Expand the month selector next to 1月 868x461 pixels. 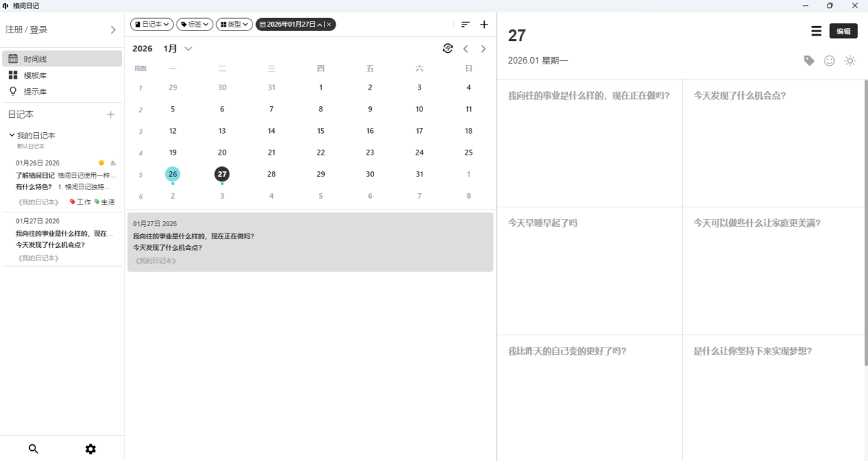point(189,48)
